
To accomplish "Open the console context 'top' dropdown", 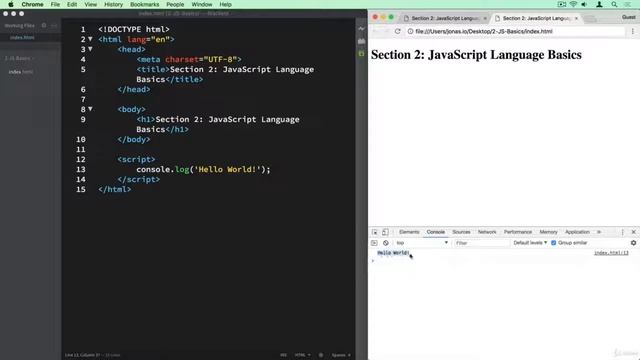I will tap(422, 243).
